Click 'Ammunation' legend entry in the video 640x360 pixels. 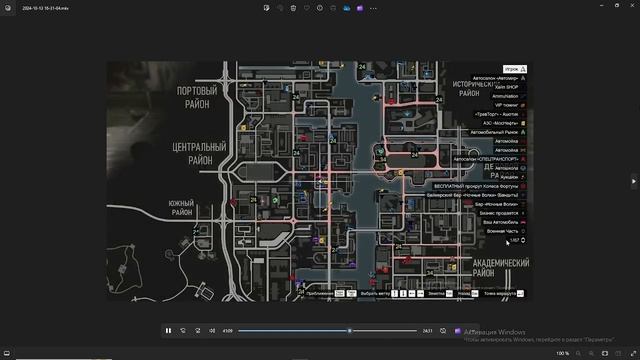(x=505, y=96)
